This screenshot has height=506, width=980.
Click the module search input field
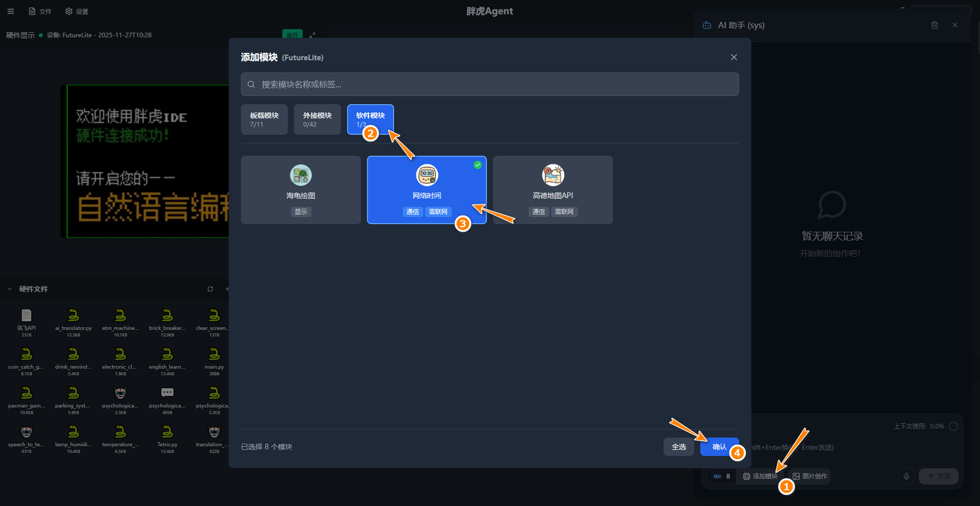coord(490,84)
